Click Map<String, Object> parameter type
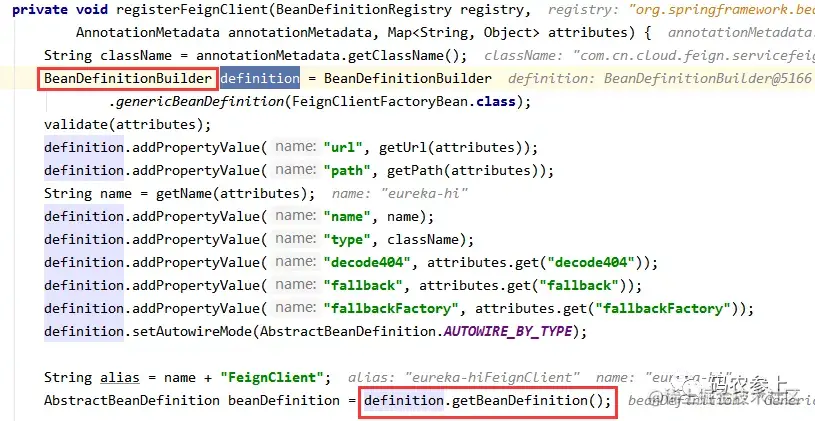The height and width of the screenshot is (421, 815). point(464,33)
